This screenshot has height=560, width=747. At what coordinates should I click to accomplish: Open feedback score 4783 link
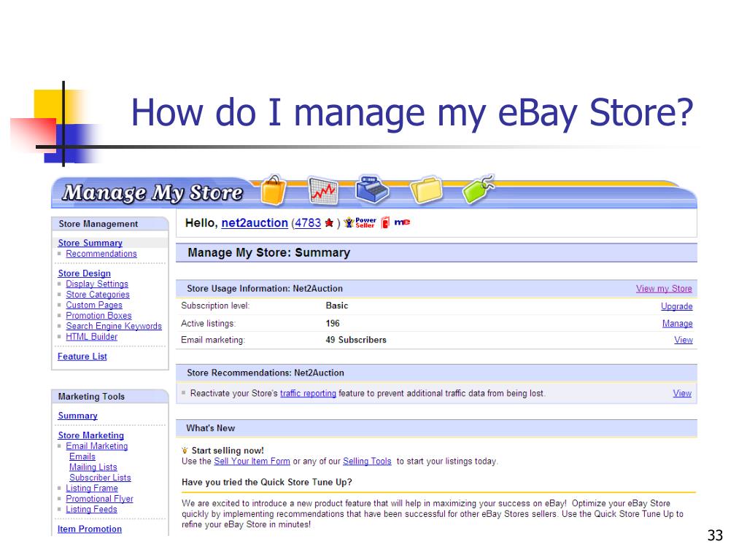click(x=308, y=223)
